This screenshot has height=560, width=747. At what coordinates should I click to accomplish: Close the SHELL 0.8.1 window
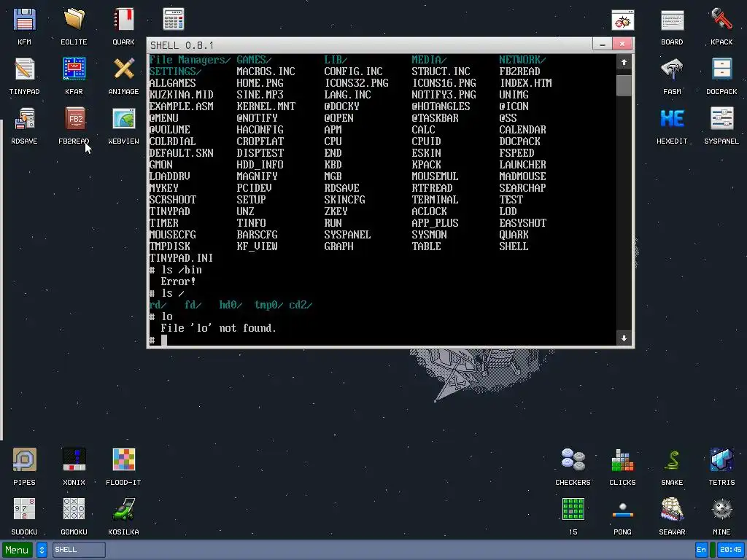click(622, 44)
